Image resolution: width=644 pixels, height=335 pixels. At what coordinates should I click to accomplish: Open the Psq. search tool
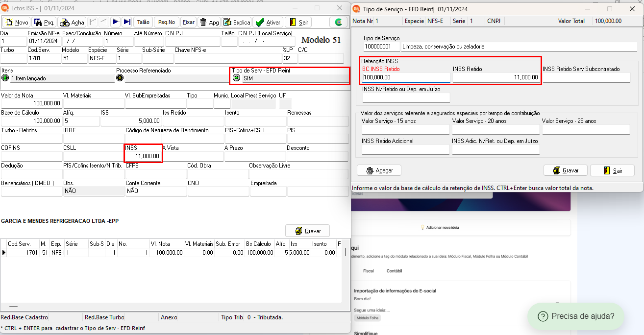click(x=44, y=22)
